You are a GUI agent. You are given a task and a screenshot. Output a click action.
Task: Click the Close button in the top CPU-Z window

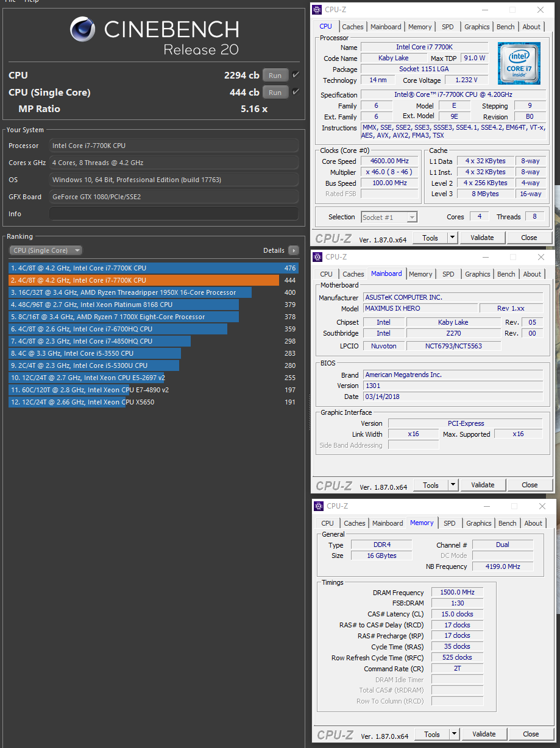tap(529, 238)
